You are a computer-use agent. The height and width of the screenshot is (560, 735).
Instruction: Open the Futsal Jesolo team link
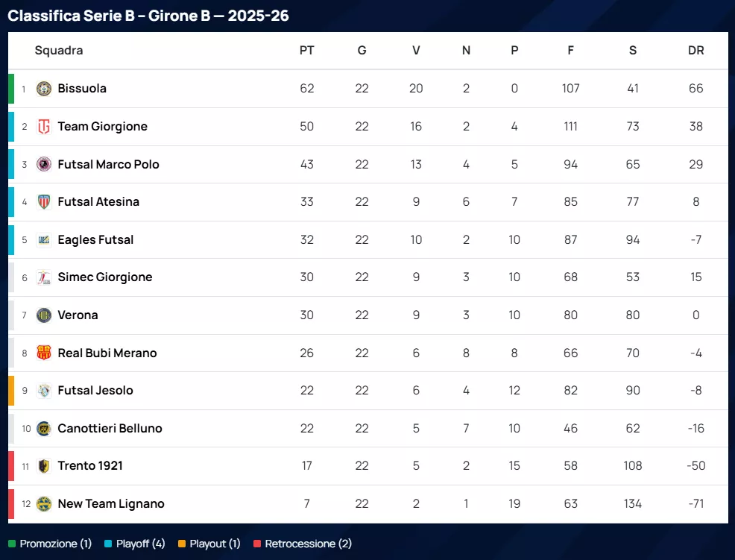[95, 391]
